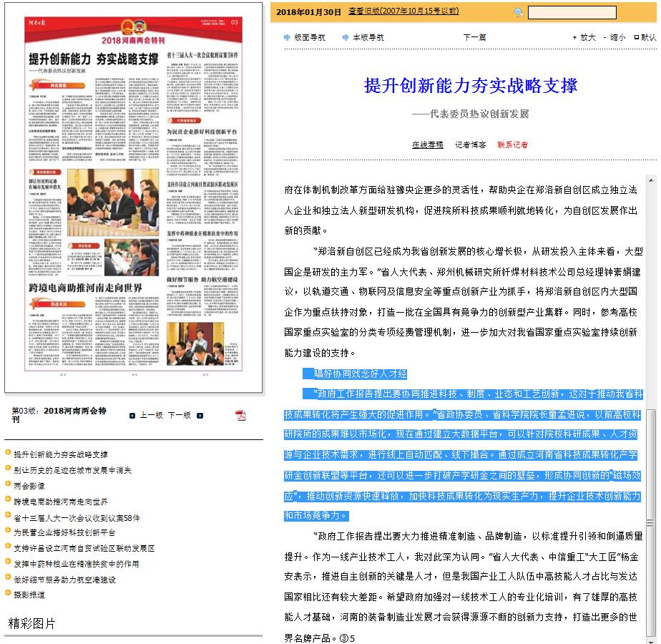Open 版面导航 page navigation
Screen dimensions: 661x644
click(x=310, y=37)
